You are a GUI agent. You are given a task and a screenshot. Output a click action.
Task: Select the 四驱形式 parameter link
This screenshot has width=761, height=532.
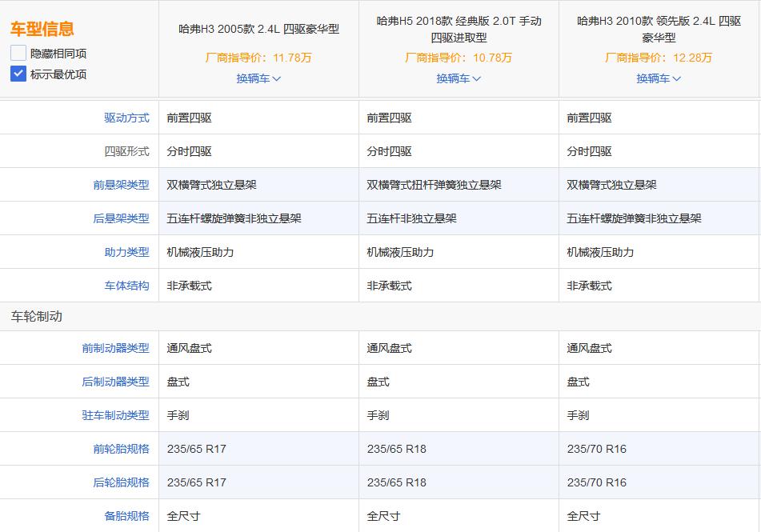(128, 150)
